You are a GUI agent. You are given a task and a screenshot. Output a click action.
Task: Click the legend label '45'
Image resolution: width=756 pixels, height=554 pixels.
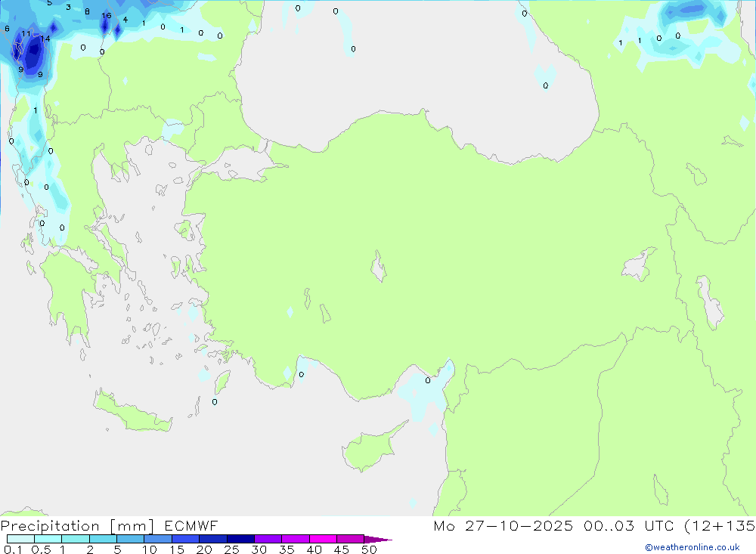point(342,549)
